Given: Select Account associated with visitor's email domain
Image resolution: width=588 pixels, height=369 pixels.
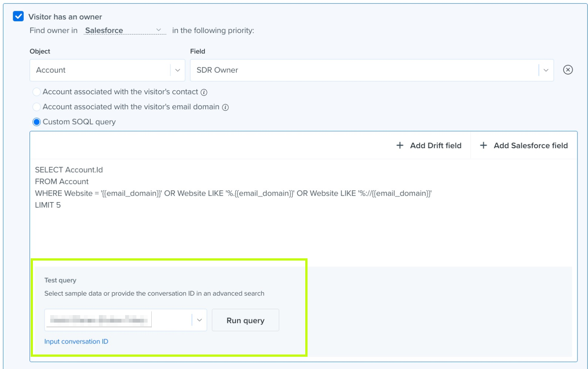Looking at the screenshot, I should pos(36,107).
